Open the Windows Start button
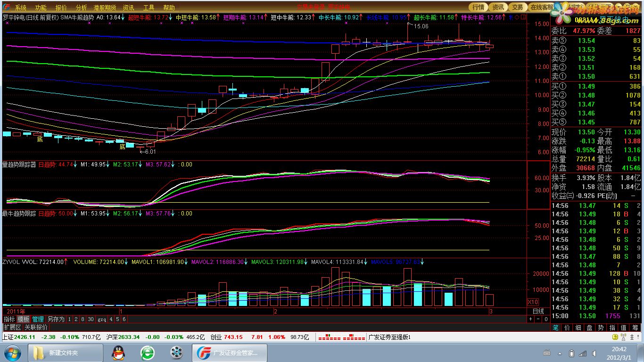Screen dimensions: 644x362 12,353
